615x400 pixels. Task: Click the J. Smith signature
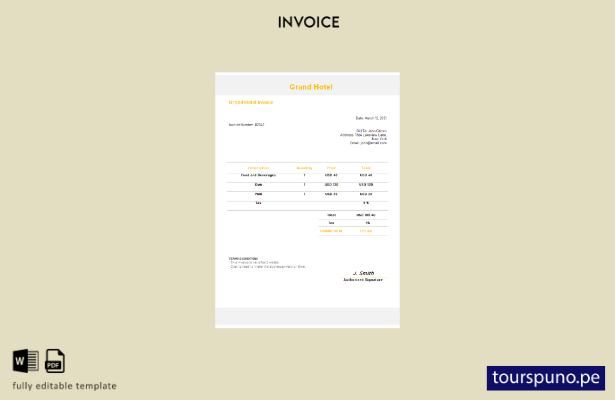364,273
